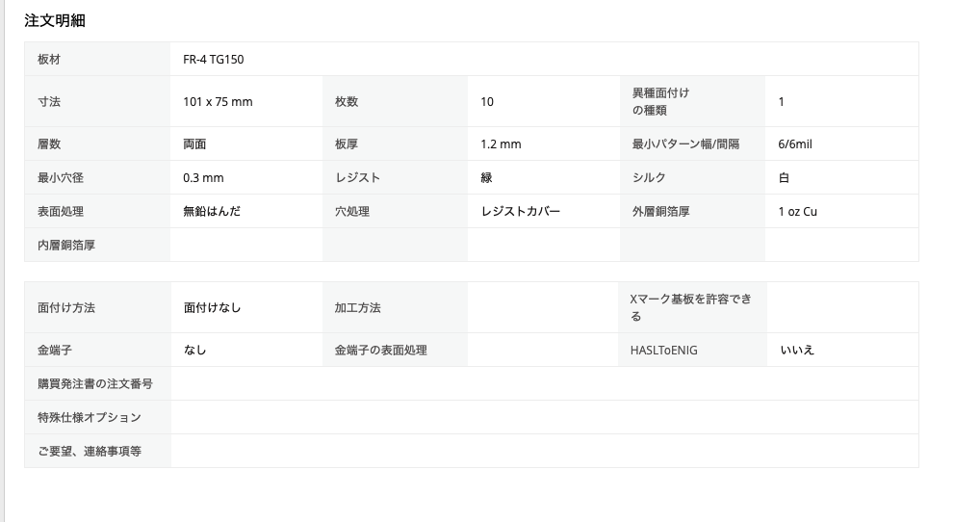Click the 1.2 mm board thickness value
Screen dimensions: 980x522
501,144
